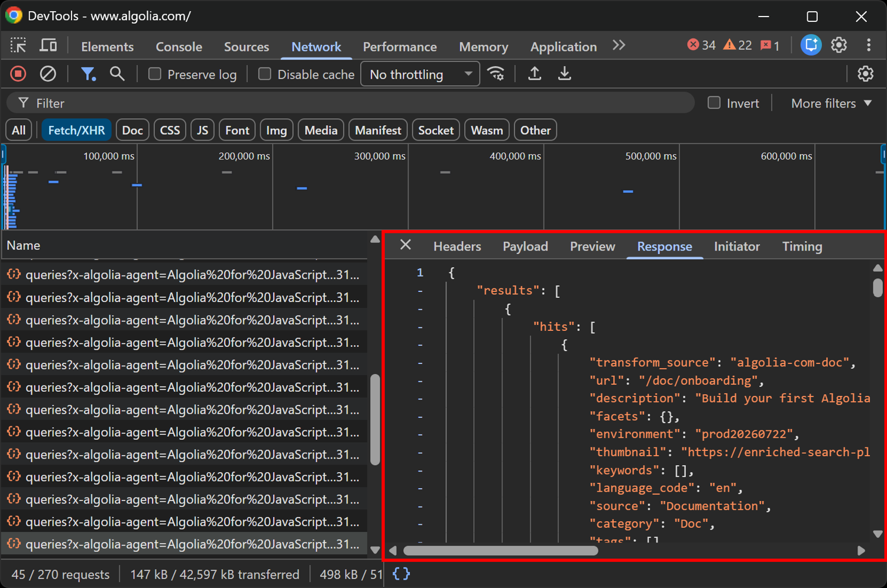Screen dimensions: 887x588
Task: Show the 22 warnings indicator
Action: point(738,46)
